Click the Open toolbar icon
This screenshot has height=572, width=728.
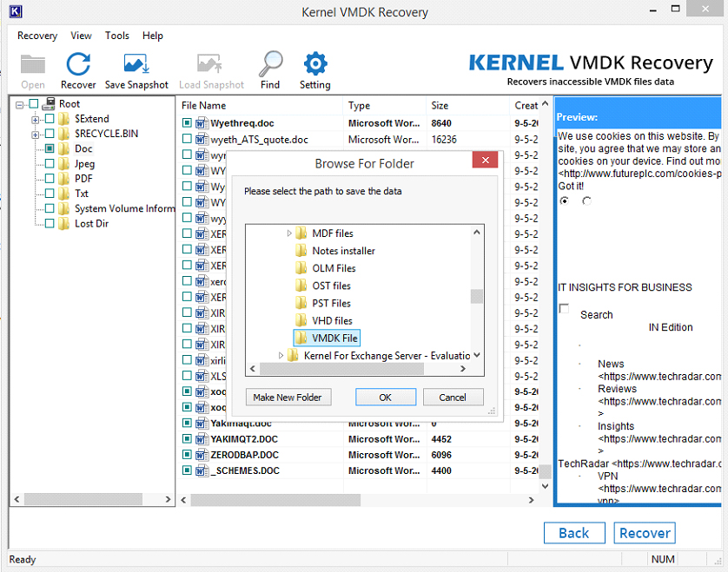tap(33, 64)
